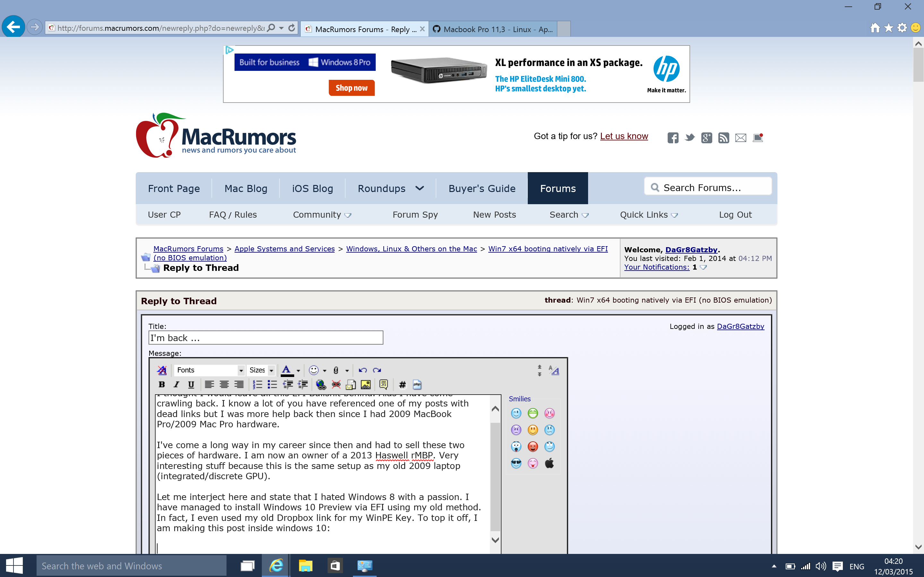Image resolution: width=924 pixels, height=577 pixels.
Task: Click the Wrap PHP tags icon
Action: pos(417,385)
